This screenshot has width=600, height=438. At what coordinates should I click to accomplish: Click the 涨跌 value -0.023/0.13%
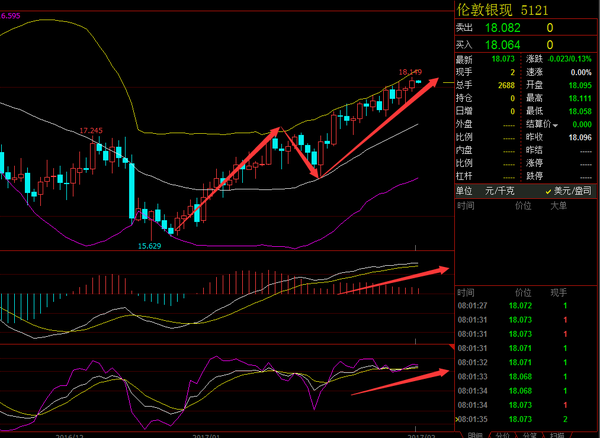(x=569, y=59)
